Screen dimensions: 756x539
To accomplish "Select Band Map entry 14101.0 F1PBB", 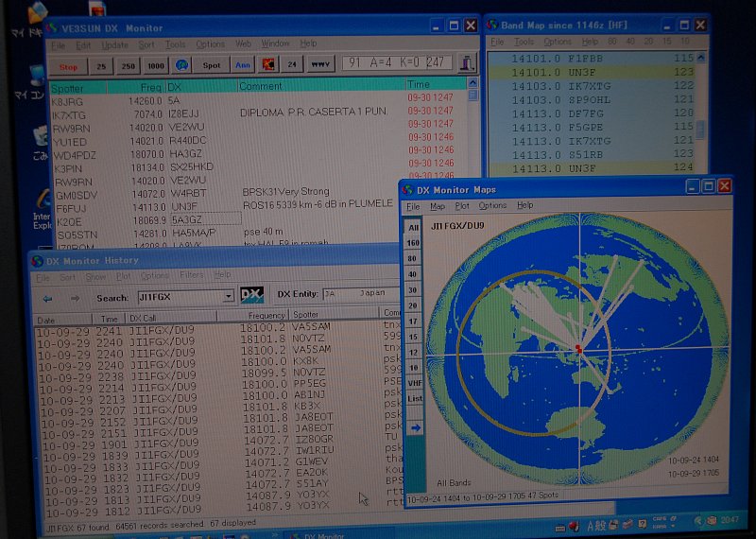I will [x=592, y=59].
